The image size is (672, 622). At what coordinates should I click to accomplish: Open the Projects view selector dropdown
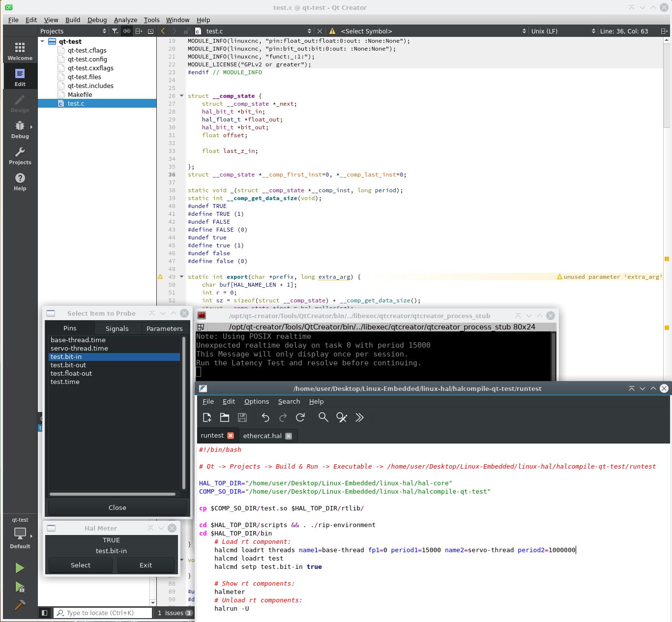(x=73, y=31)
